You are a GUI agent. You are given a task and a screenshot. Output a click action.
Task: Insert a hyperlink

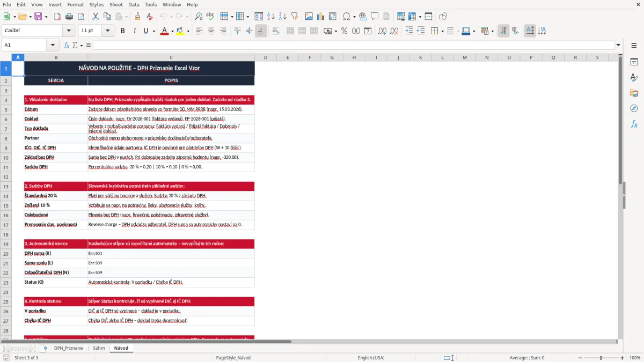[x=363, y=17]
